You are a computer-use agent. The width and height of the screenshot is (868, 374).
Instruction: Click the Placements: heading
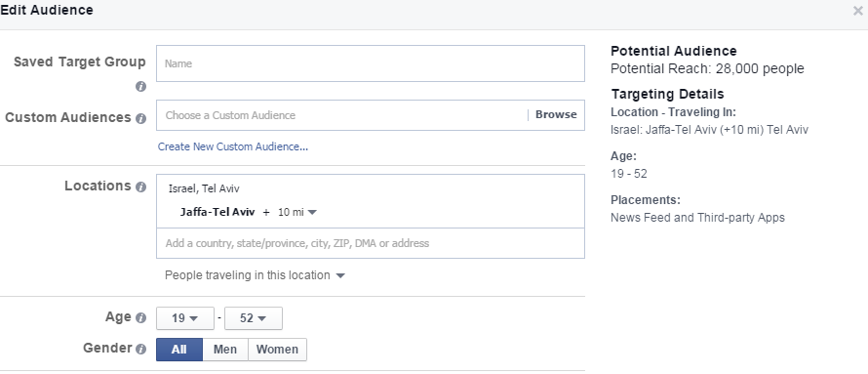click(x=646, y=200)
